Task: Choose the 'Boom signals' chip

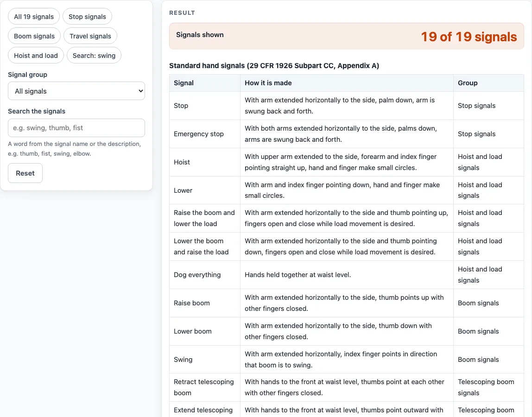Action: point(34,36)
